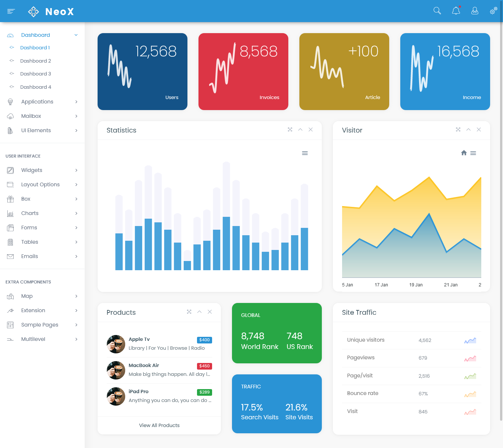
Task: Open the Visitor chart menu icon
Action: click(x=473, y=153)
